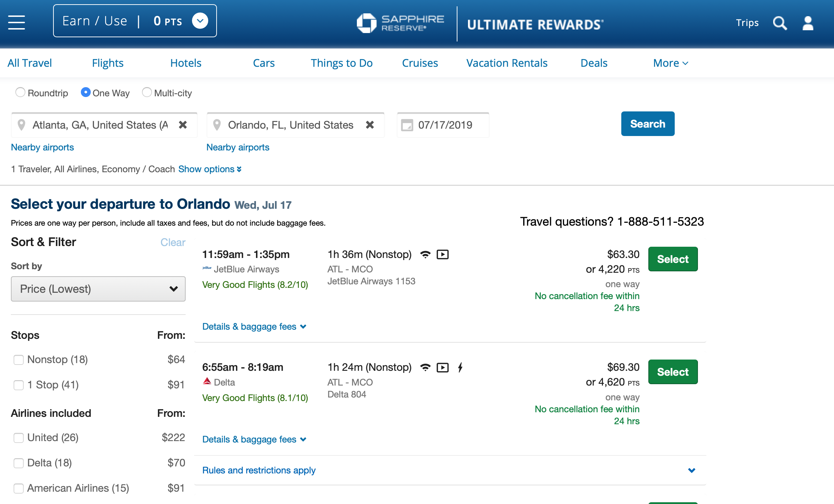This screenshot has width=834, height=504.
Task: Select the Multi-city radio button
Action: [147, 92]
